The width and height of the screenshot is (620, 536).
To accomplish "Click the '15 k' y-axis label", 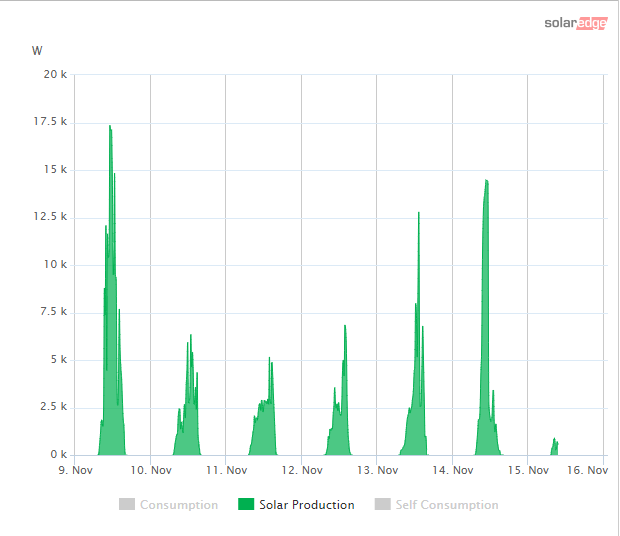I will pyautogui.click(x=55, y=170).
